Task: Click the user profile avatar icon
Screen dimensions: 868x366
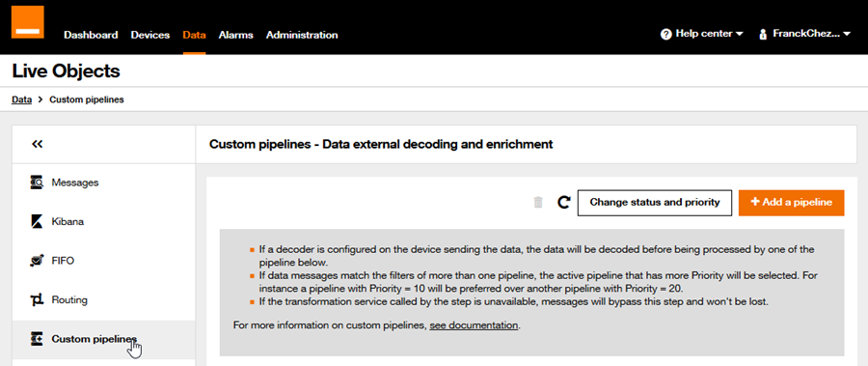Action: 763,35
